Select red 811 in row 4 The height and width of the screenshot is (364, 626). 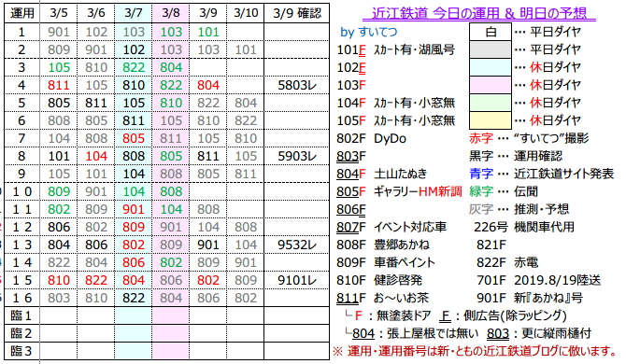[x=59, y=85]
